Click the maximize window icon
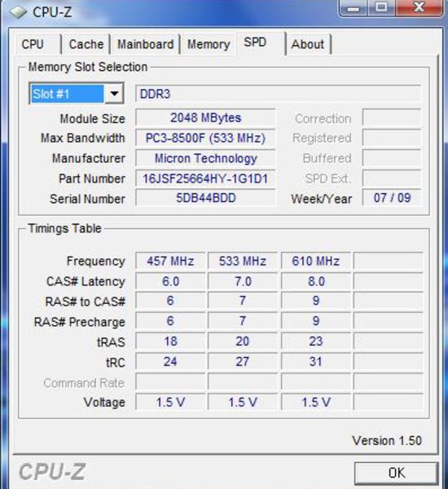448x489 pixels. 381,7
